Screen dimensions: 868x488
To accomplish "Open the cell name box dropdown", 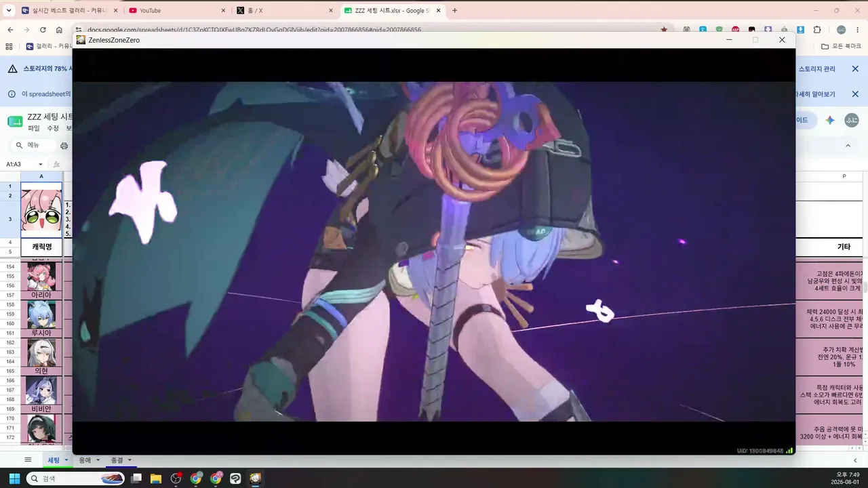I will click(x=41, y=164).
